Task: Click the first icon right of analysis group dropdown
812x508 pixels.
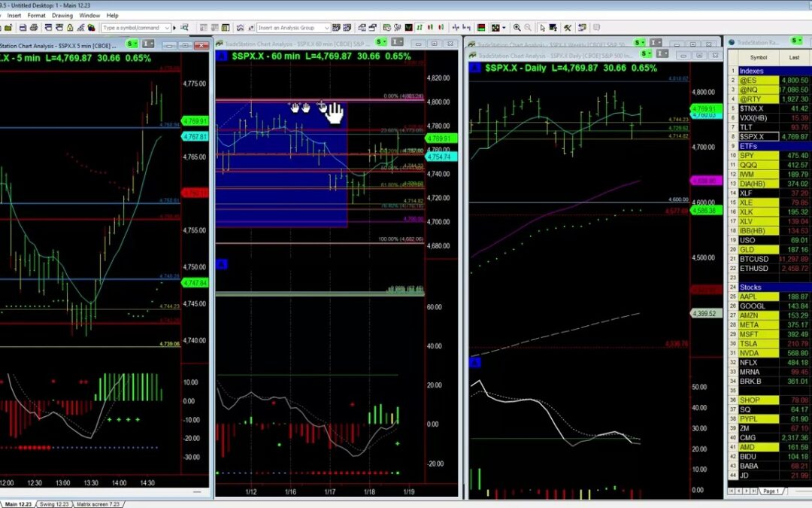Action: [336, 28]
